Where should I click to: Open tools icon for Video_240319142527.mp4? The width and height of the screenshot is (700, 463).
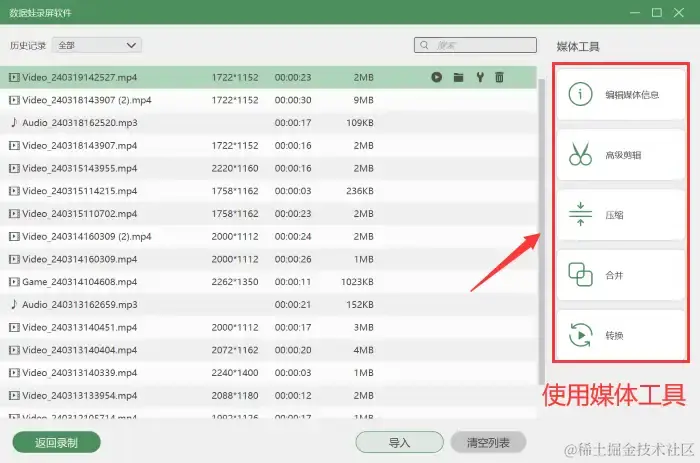point(480,77)
